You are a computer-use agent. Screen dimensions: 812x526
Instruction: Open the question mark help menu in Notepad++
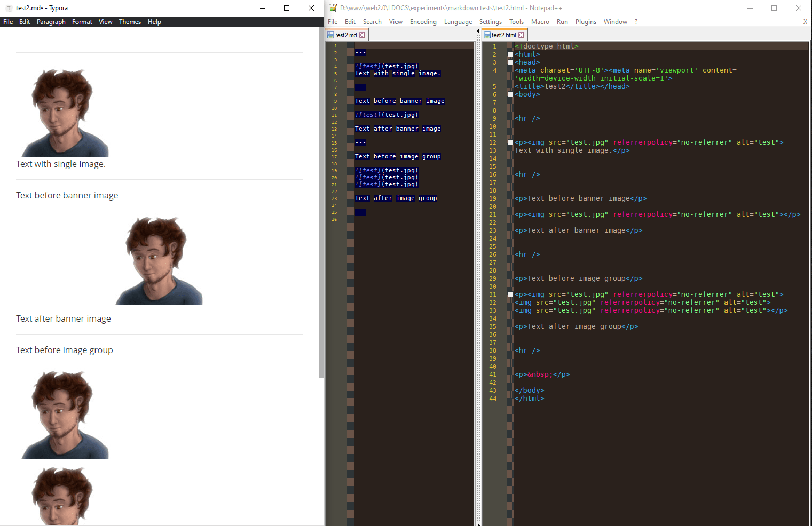tap(636, 22)
